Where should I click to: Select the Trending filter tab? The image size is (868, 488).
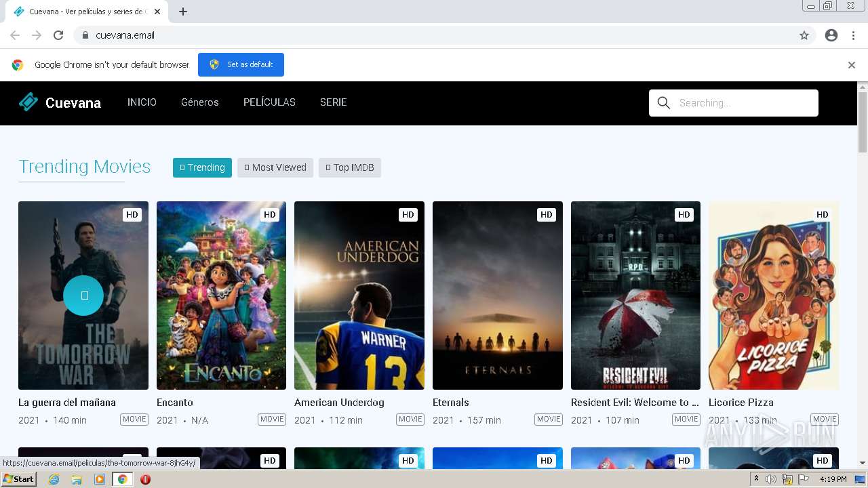pyautogui.click(x=202, y=167)
